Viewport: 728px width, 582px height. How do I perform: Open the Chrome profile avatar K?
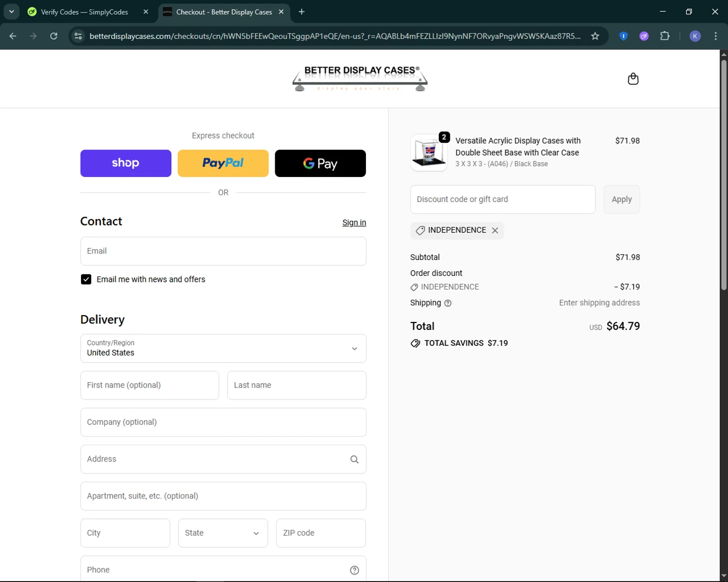pyautogui.click(x=695, y=36)
